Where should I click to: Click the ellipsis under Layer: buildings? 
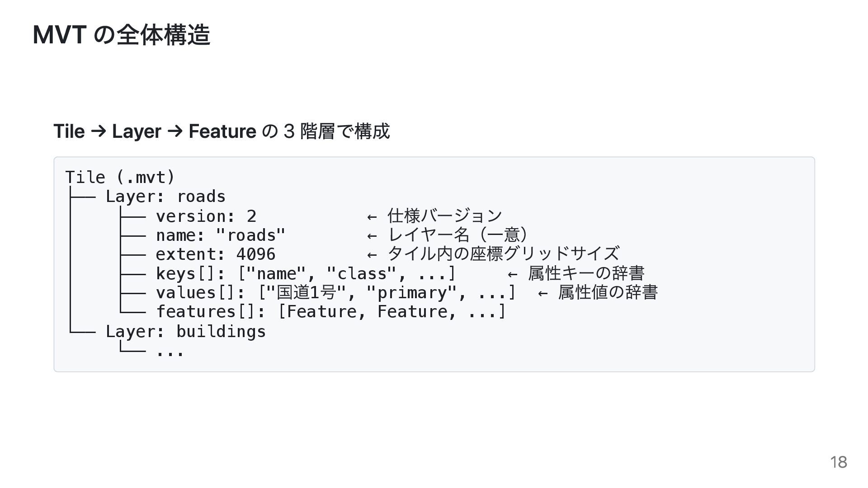[x=170, y=352]
